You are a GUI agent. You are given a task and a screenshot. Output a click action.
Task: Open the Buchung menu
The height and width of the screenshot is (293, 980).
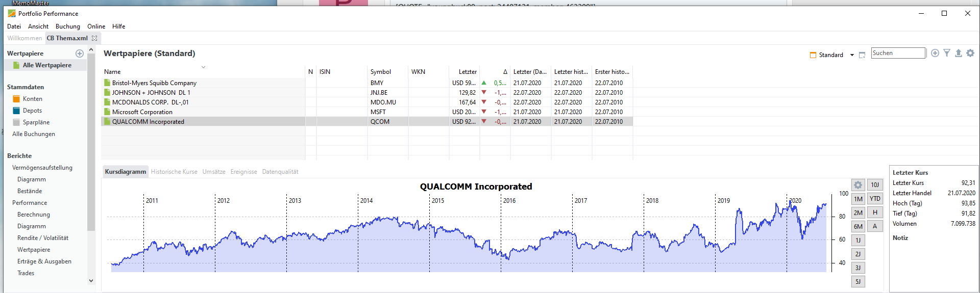point(68,26)
